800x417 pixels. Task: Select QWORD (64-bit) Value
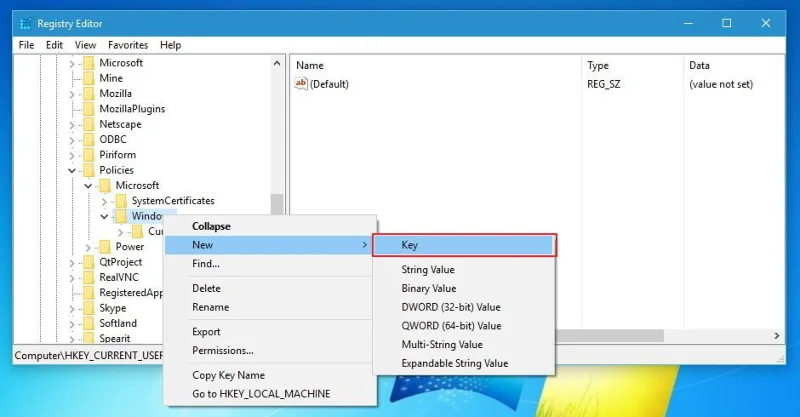464,326
